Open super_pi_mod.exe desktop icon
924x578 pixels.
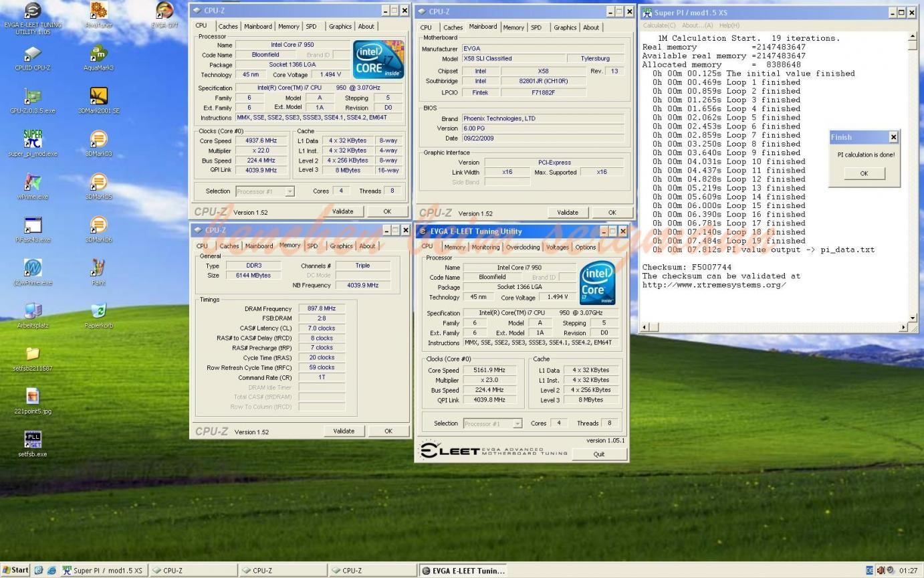(32, 144)
